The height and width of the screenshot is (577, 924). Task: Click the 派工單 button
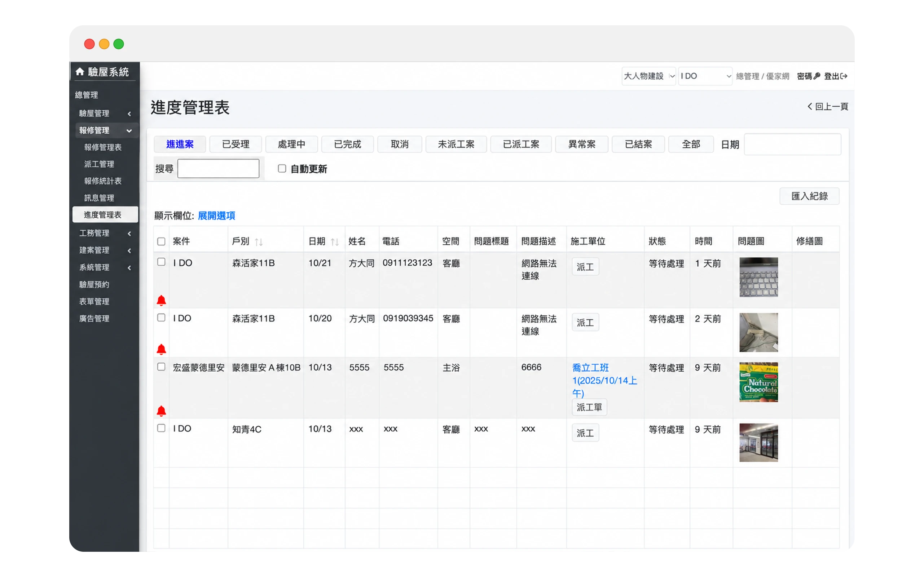point(589,407)
